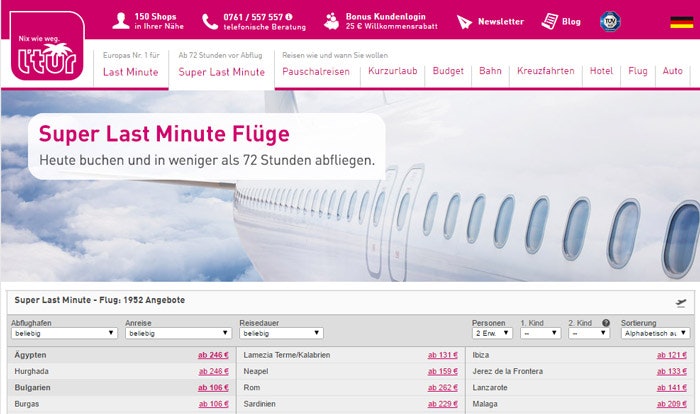The width and height of the screenshot is (700, 414).
Task: Click the Super Last Minute - Flug: 1952 Angebote title
Action: (100, 300)
